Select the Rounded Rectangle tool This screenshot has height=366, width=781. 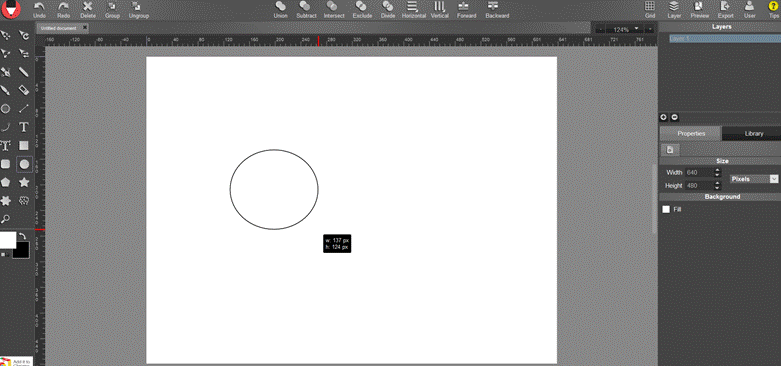pyautogui.click(x=5, y=164)
